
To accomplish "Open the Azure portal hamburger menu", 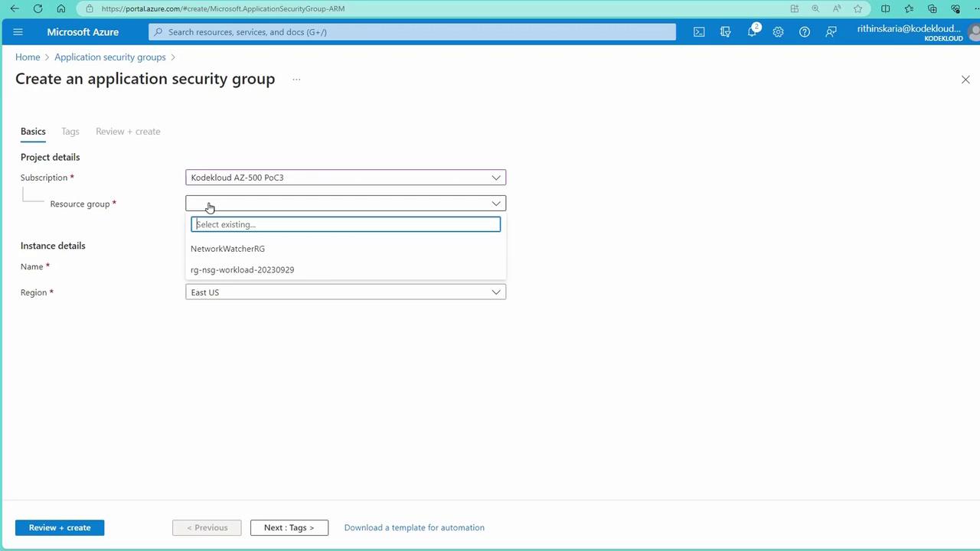I will (18, 32).
